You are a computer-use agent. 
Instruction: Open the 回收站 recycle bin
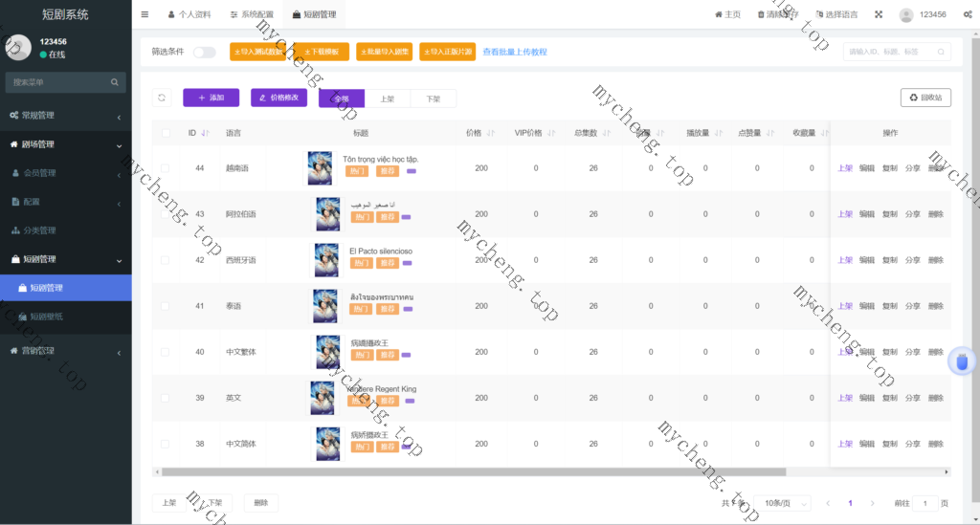pyautogui.click(x=925, y=98)
